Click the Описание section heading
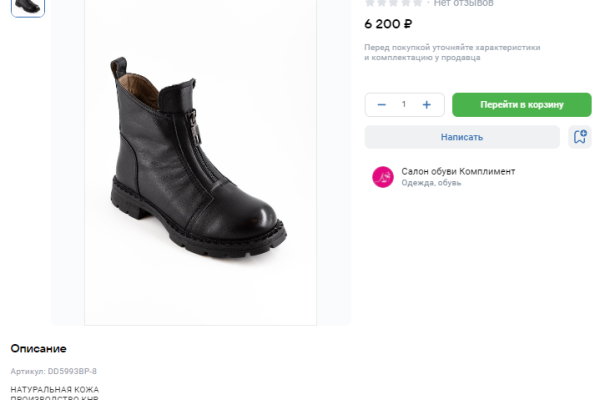Viewport: 600px width, 400px height. [39, 349]
